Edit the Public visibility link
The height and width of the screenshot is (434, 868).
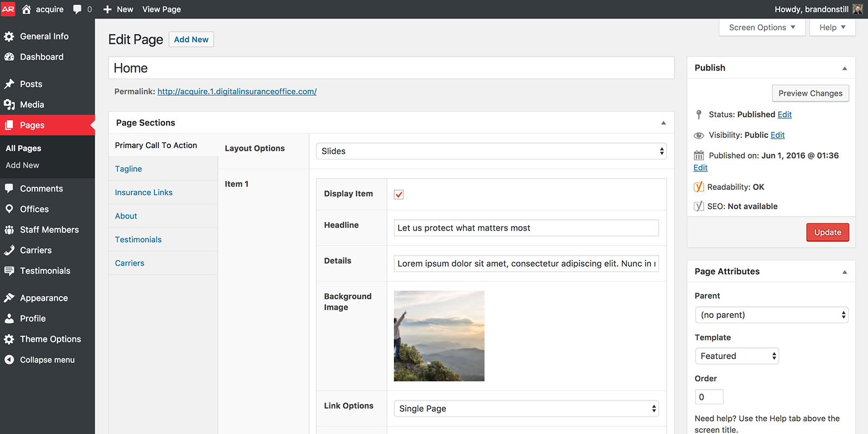point(777,135)
